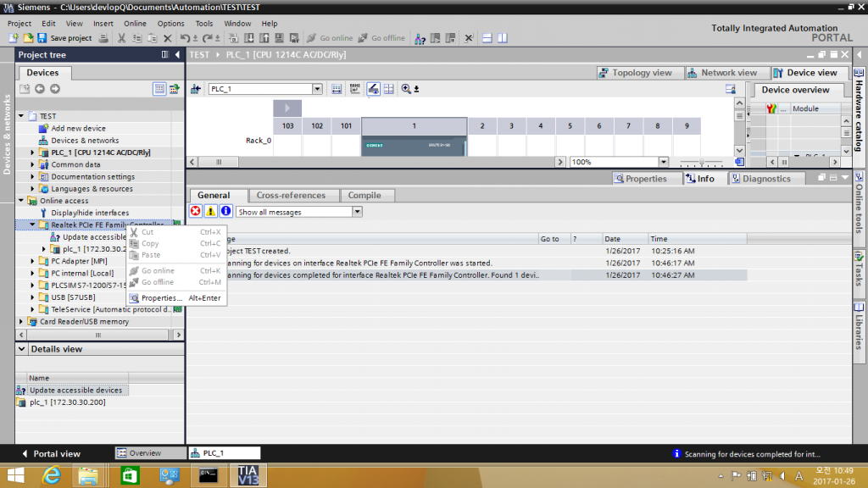
Task: Click the Accessible devices toolbar icon
Action: point(420,38)
